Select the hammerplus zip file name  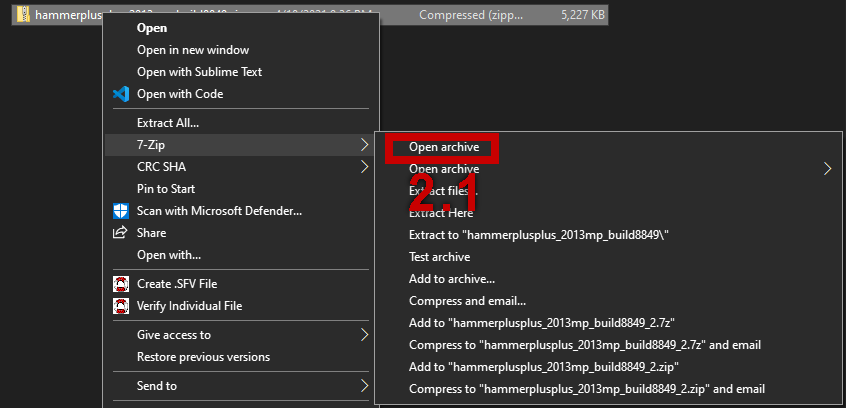pyautogui.click(x=69, y=15)
